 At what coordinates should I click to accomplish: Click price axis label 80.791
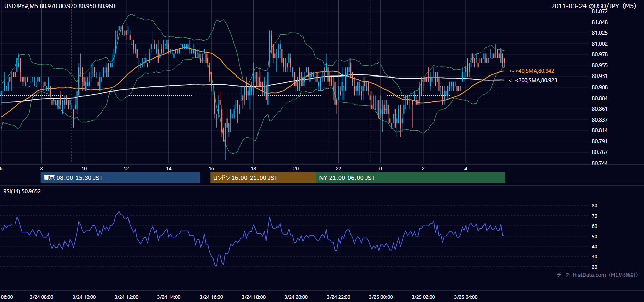599,141
